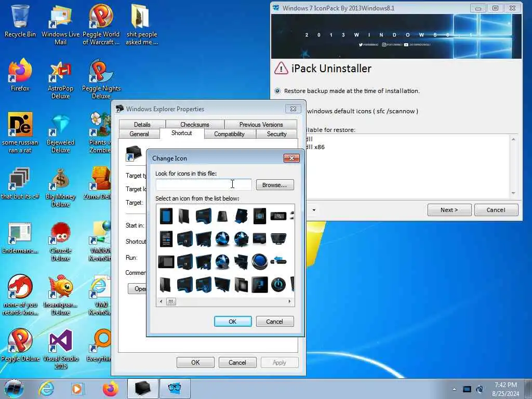Cancel the Change Icon dialog
Screen dimensions: 532x399
[x=274, y=321]
